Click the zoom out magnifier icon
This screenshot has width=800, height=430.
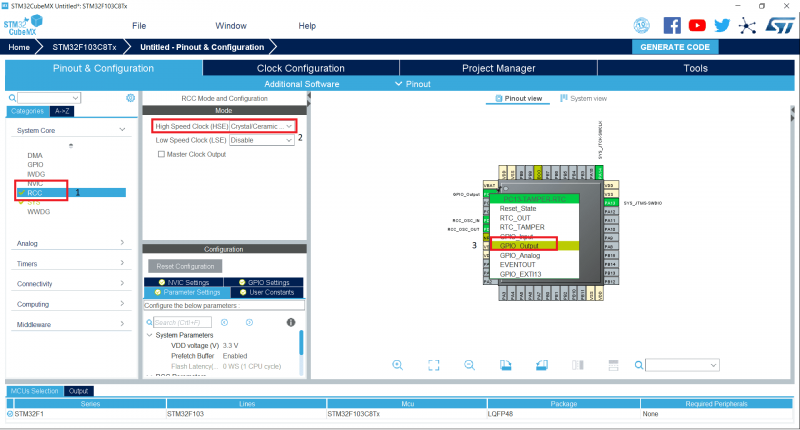click(469, 365)
